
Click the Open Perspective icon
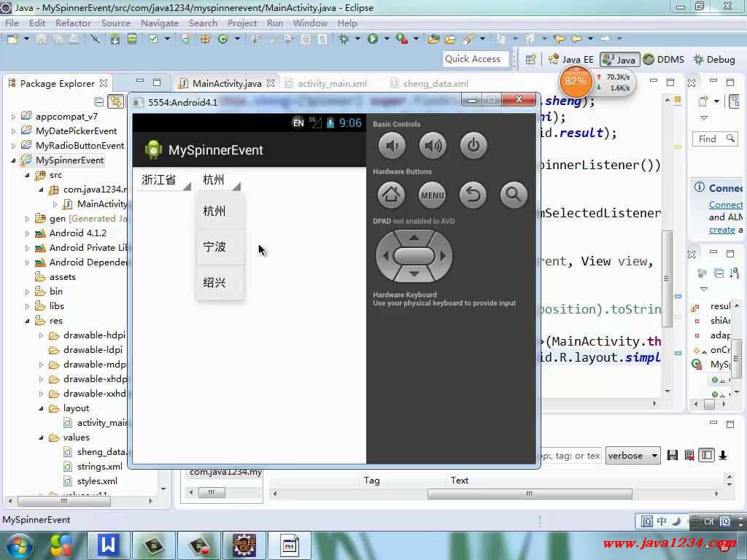531,60
